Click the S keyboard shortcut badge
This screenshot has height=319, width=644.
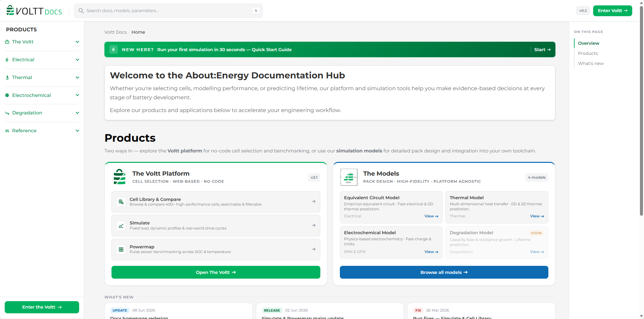pyautogui.click(x=256, y=11)
